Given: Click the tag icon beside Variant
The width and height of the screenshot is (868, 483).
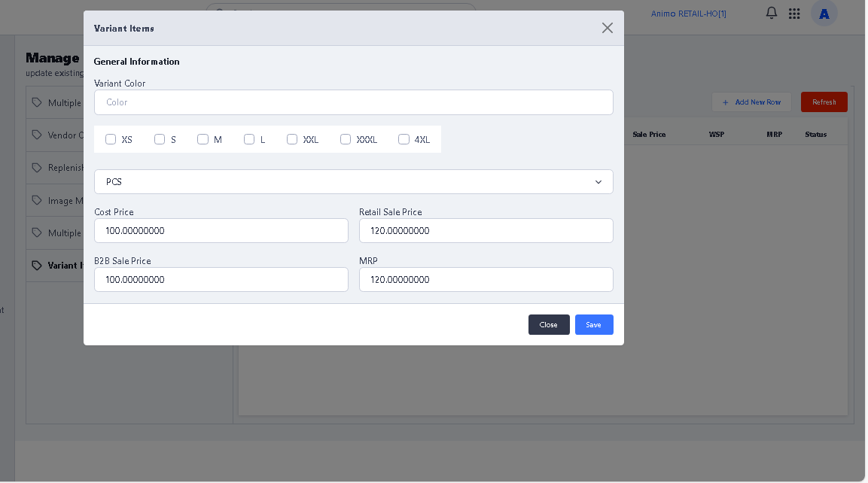Looking at the screenshot, I should (x=37, y=265).
